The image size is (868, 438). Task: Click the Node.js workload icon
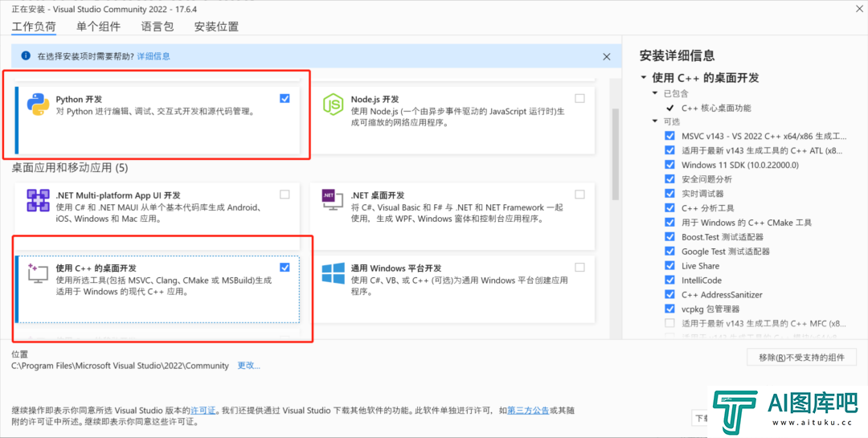(x=334, y=104)
